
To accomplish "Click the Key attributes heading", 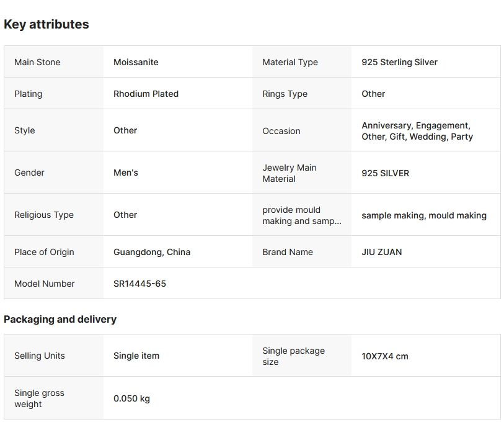I will tap(46, 24).
